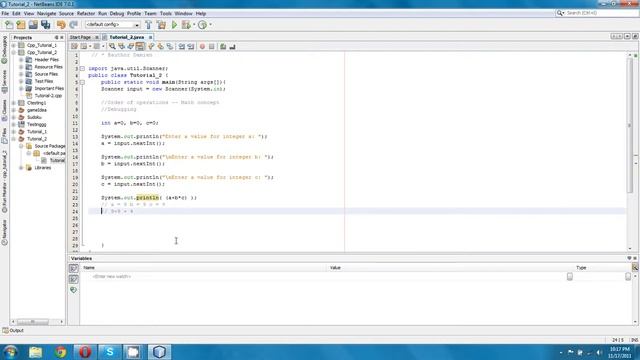Open the File menu
The width and height of the screenshot is (640, 360).
tap(5, 13)
